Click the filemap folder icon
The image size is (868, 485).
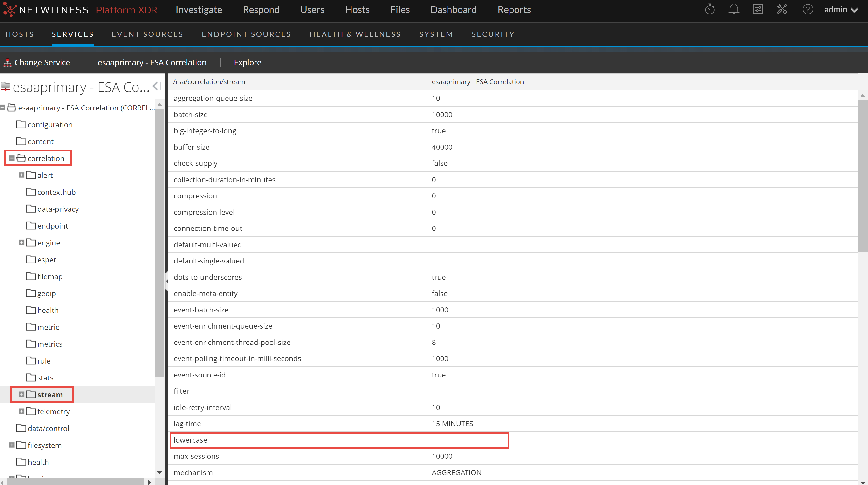tap(31, 276)
